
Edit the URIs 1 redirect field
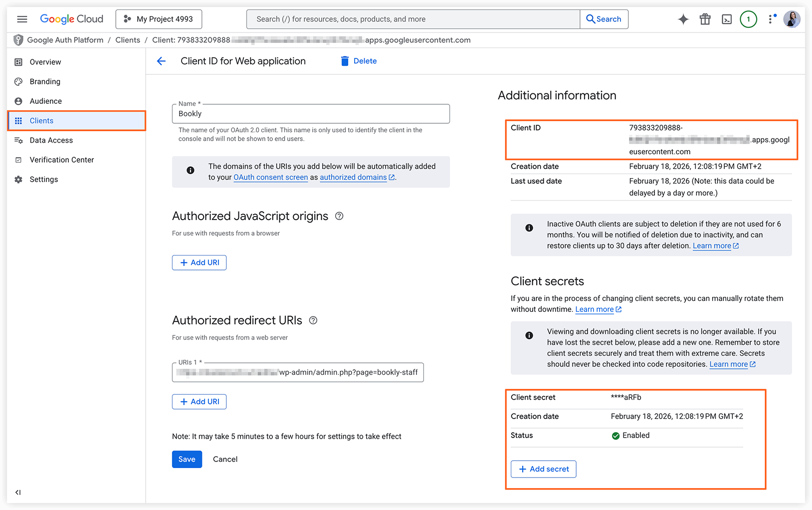298,372
